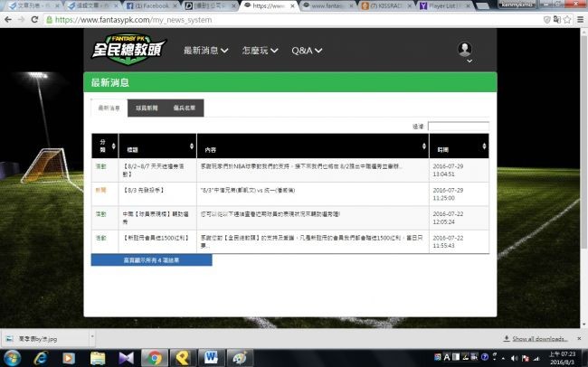This screenshot has width=588, height=367.
Task: Open the new tab button
Action: pos(483,6)
